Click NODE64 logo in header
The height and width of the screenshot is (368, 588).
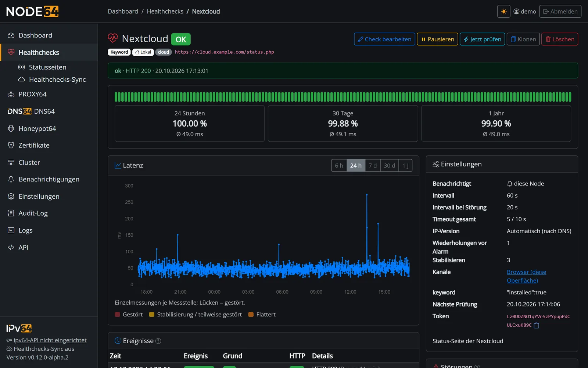pos(32,11)
